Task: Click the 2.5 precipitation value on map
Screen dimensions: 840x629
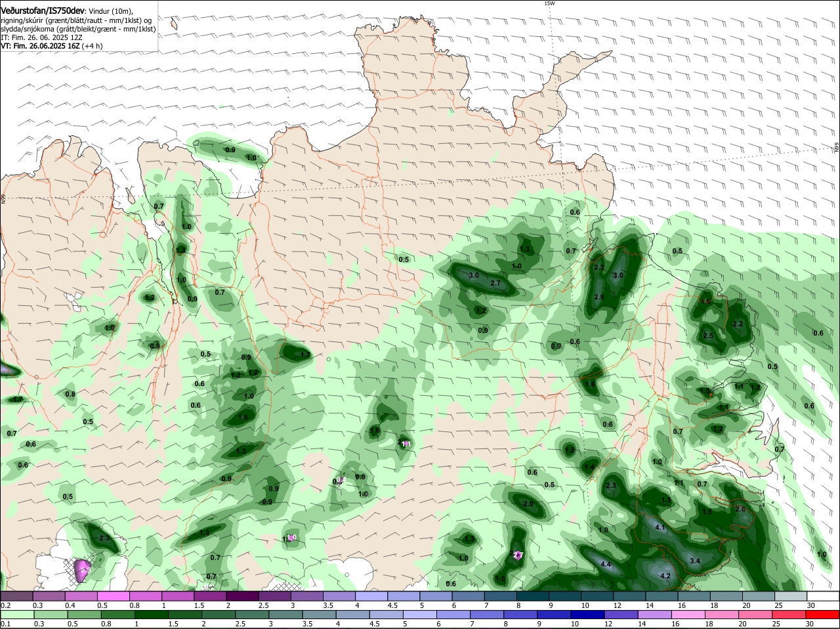Action: click(x=708, y=336)
